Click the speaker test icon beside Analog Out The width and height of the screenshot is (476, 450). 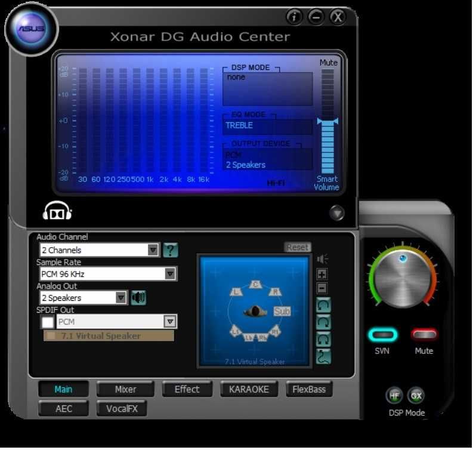tap(139, 299)
